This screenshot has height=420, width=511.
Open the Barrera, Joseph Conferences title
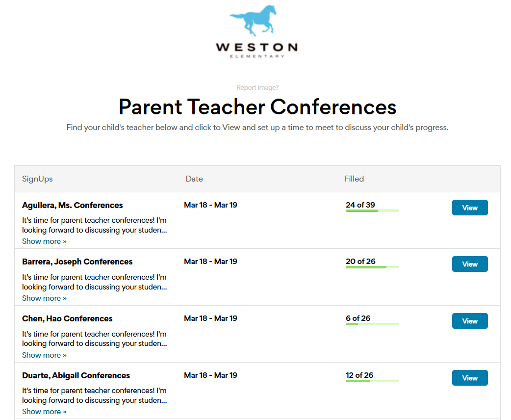[x=77, y=262]
